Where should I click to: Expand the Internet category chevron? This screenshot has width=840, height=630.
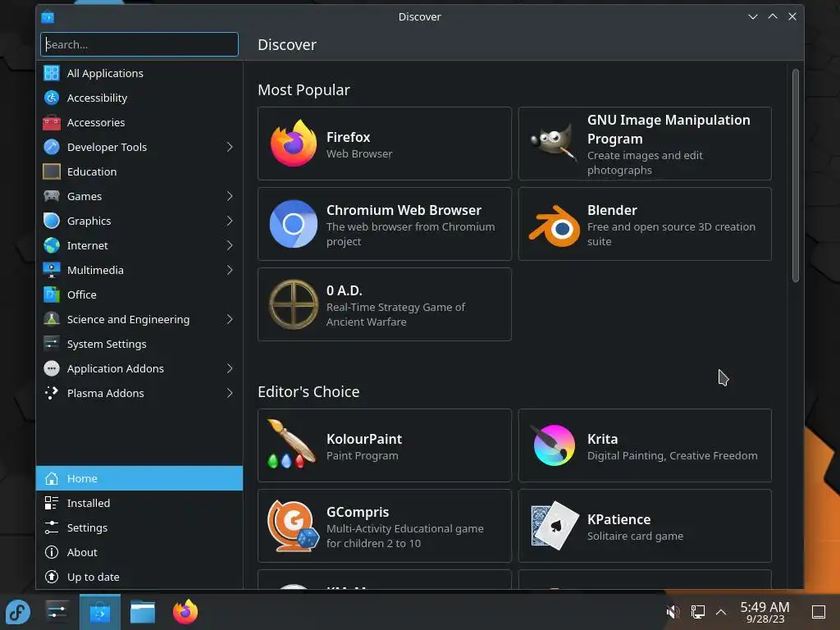coord(230,245)
